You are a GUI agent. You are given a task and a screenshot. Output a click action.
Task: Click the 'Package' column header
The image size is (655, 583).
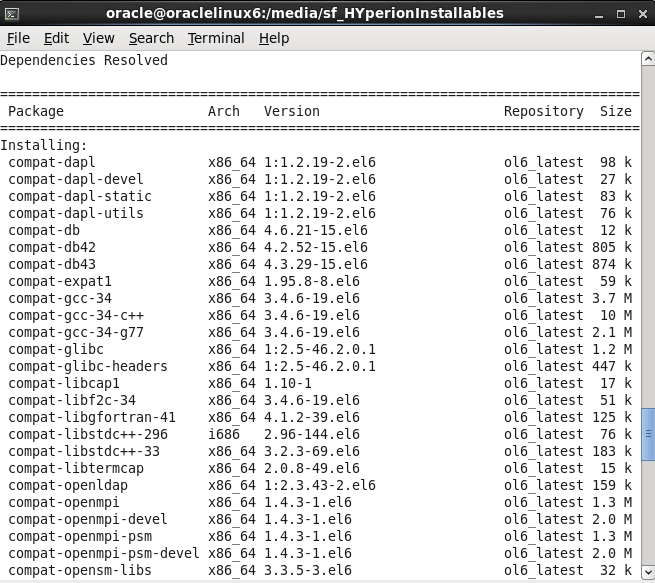36,112
